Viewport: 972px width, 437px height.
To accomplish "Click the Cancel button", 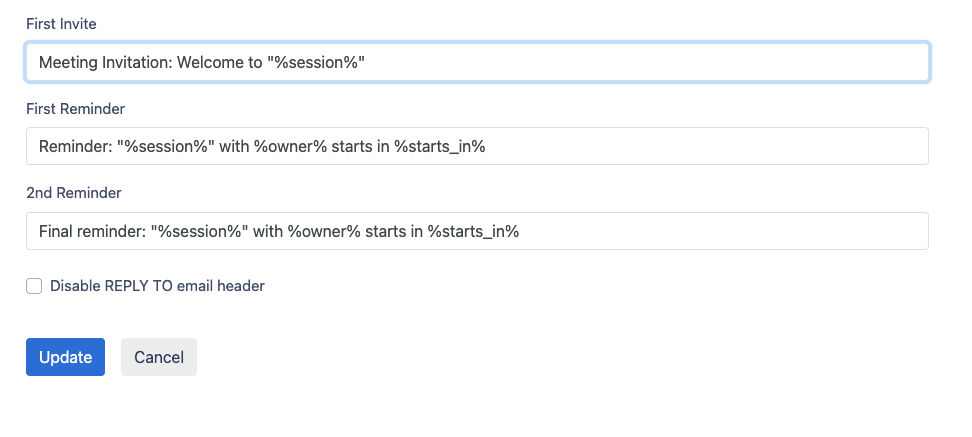I will [159, 357].
